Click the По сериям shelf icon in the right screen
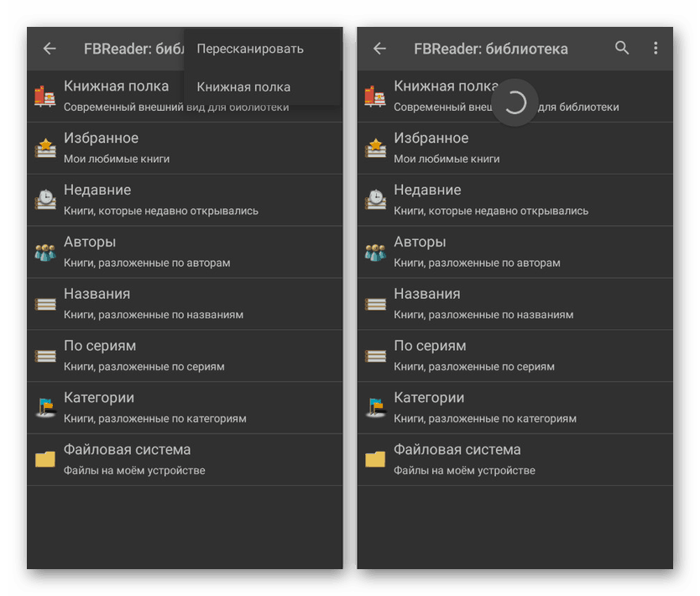 point(375,356)
